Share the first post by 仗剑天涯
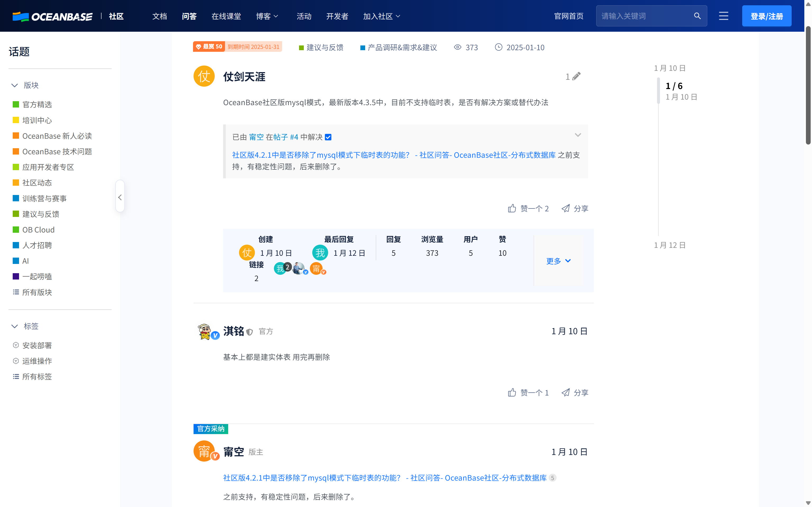This screenshot has width=812, height=507. [575, 208]
